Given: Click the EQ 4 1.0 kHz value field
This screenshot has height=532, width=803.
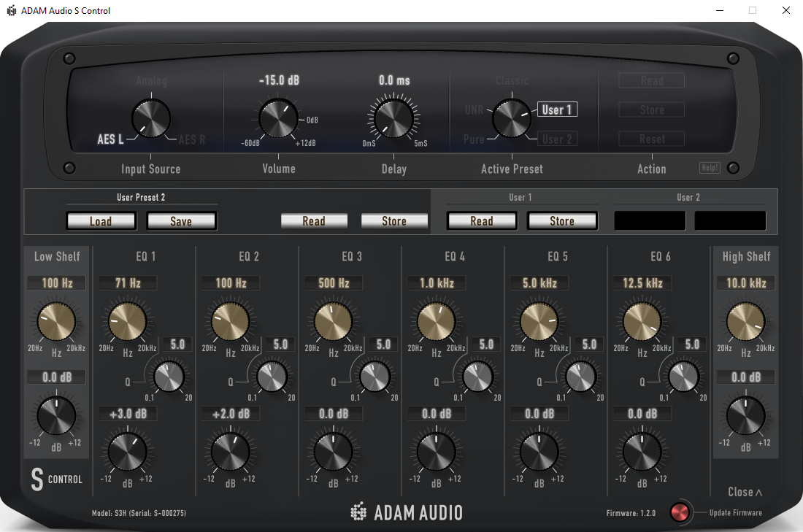Looking at the screenshot, I should click(437, 282).
